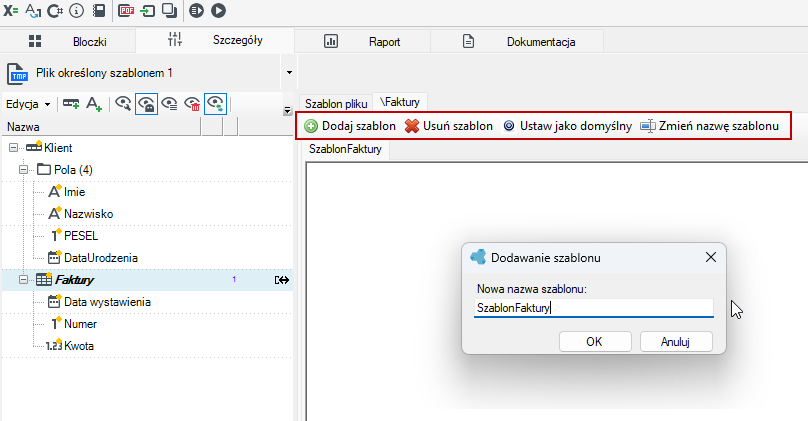This screenshot has width=808, height=421.
Task: Collapse the Faktury table node
Action: pyautogui.click(x=23, y=280)
